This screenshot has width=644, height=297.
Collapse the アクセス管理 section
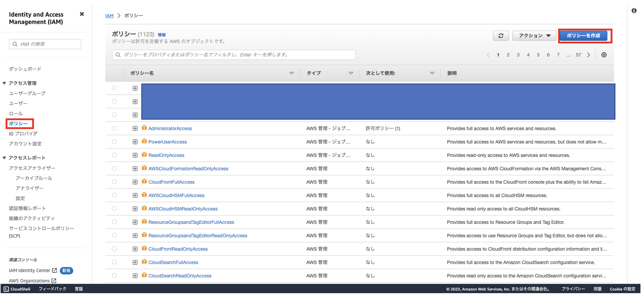tap(4, 83)
